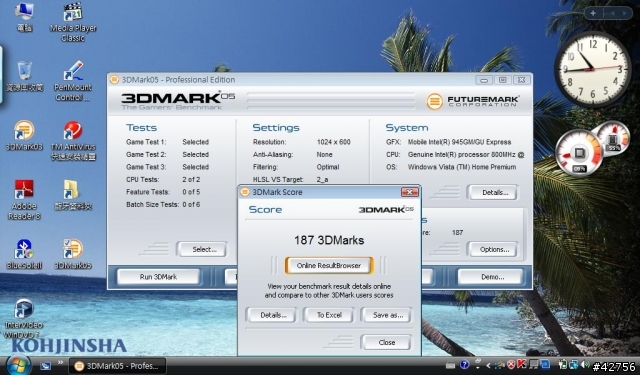Select the Recycle Bin desktop icon
This screenshot has height=375, width=640.
[x=24, y=76]
